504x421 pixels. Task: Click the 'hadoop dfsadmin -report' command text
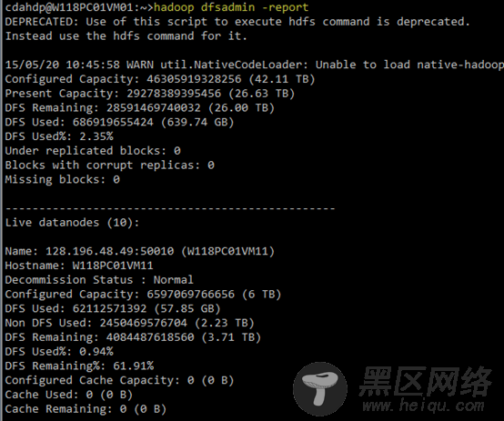231,7
